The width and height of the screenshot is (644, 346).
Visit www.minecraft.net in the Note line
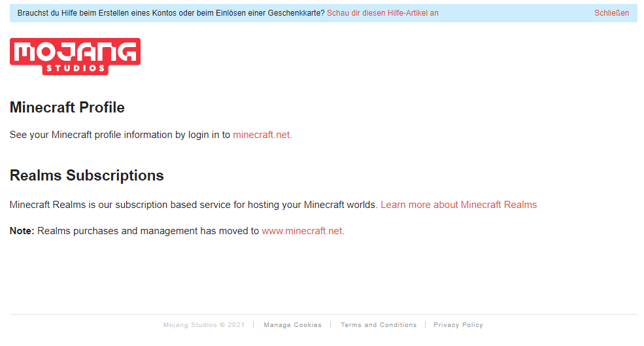[302, 231]
